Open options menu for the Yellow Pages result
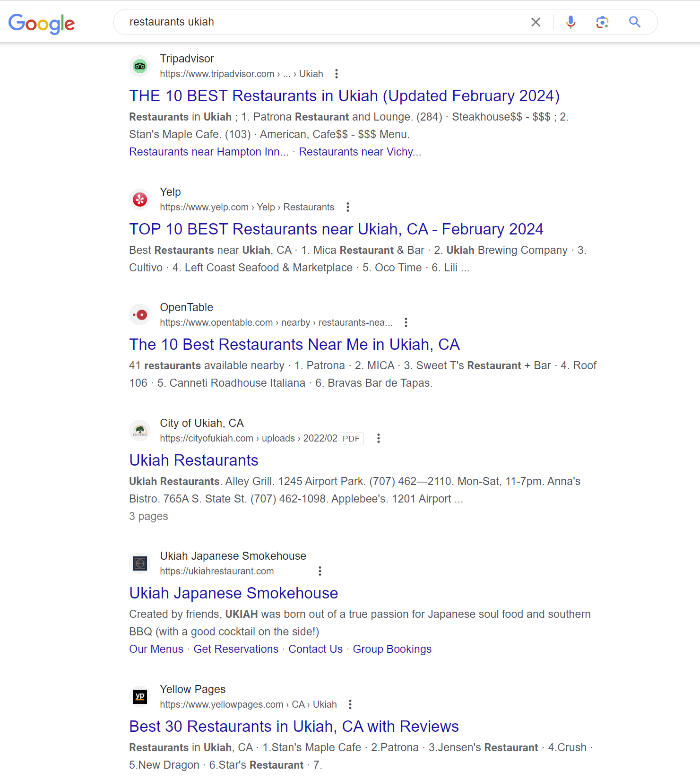700x780 pixels. [x=350, y=704]
